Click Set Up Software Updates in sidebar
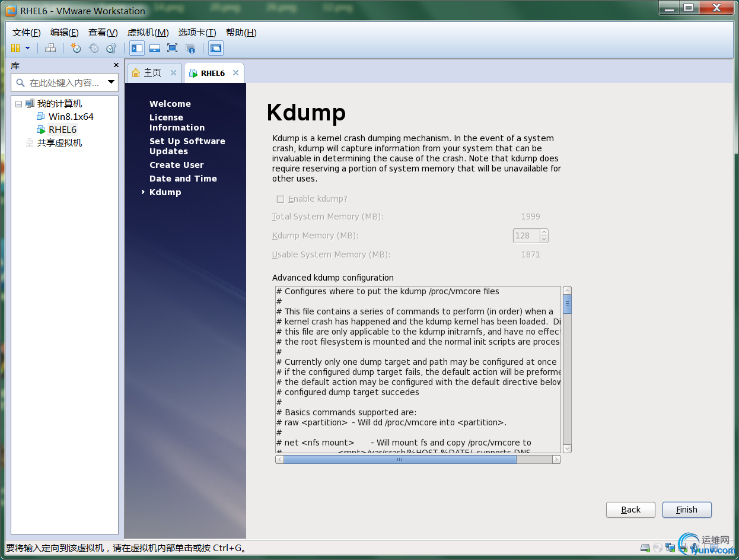Viewport: 739px width, 560px height. point(187,147)
